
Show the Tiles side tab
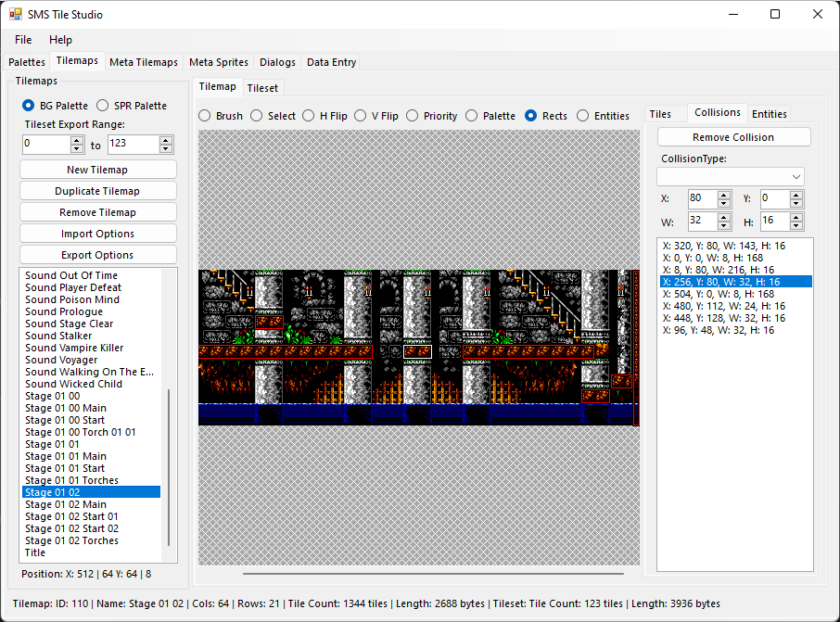pos(660,114)
